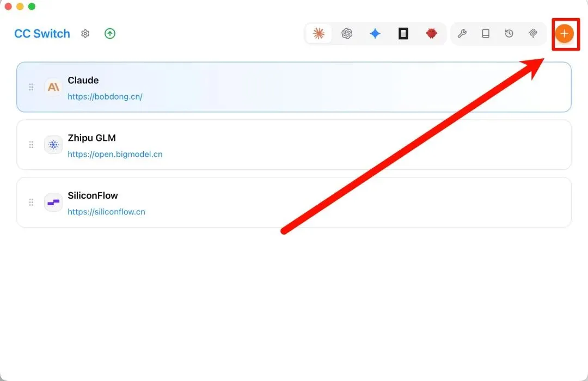Screen dimensions: 588x381
Task: Open the https://open.bigmodel.cn link
Action: pyautogui.click(x=115, y=154)
